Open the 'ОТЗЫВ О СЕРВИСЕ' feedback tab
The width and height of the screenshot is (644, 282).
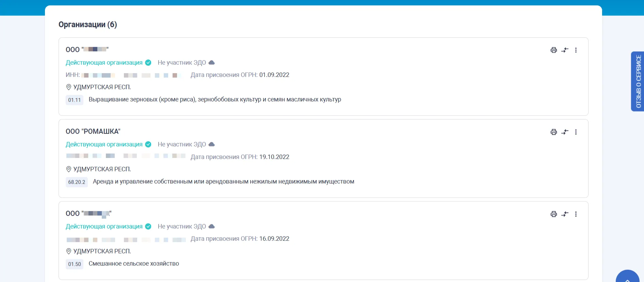(638, 81)
